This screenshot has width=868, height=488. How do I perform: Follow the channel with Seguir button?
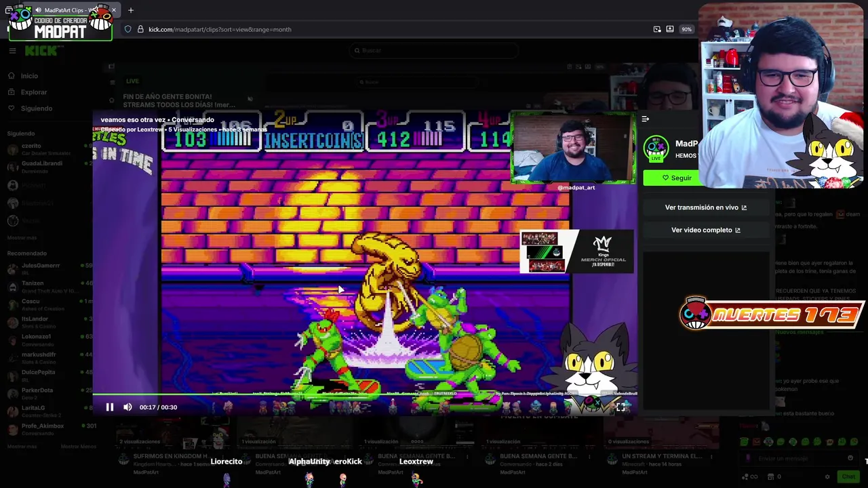point(671,178)
